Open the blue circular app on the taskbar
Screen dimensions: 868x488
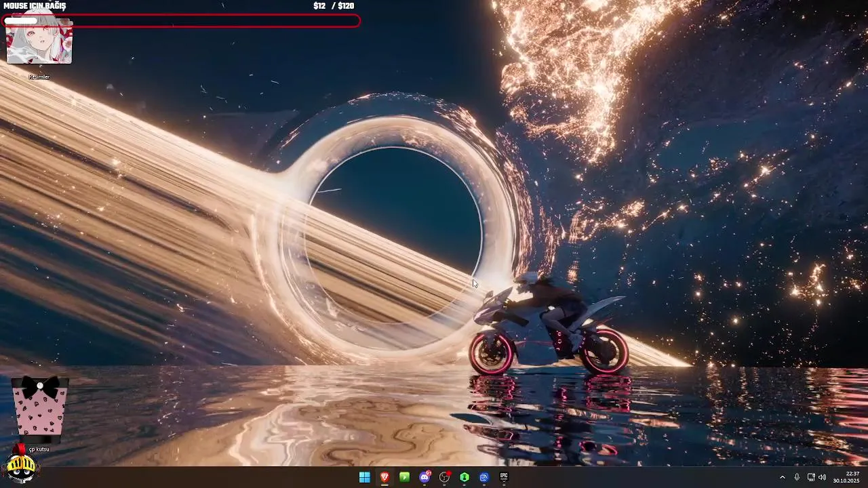[x=484, y=477]
